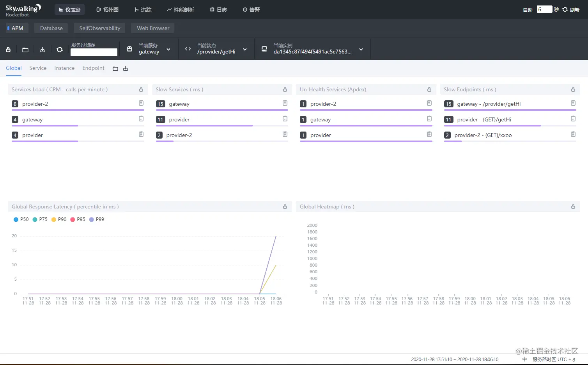588x365 pixels.
Task: Copy provider name in Un-Health Services list
Action: pos(429,134)
